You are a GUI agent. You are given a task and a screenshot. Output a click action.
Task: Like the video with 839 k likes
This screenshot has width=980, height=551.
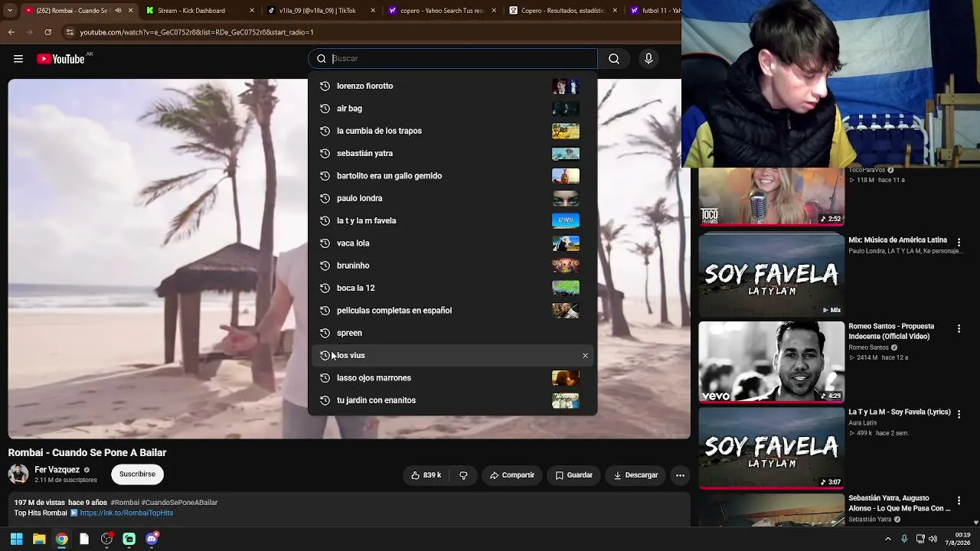point(426,475)
